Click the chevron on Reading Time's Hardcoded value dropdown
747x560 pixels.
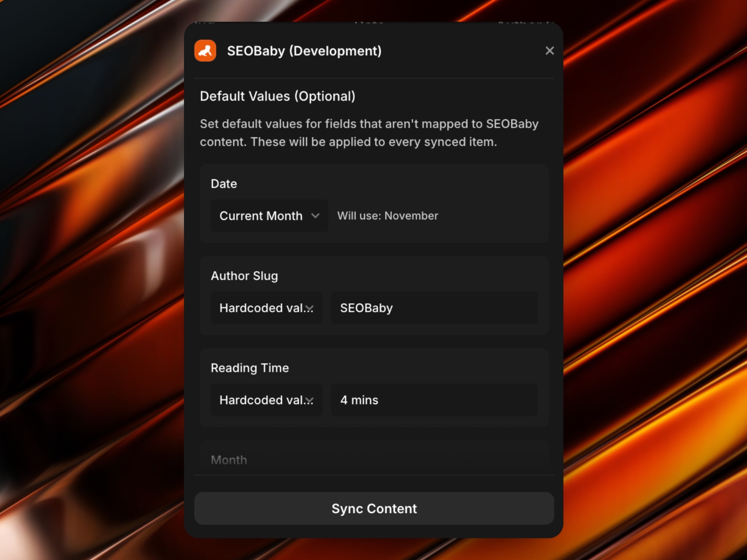pos(310,400)
